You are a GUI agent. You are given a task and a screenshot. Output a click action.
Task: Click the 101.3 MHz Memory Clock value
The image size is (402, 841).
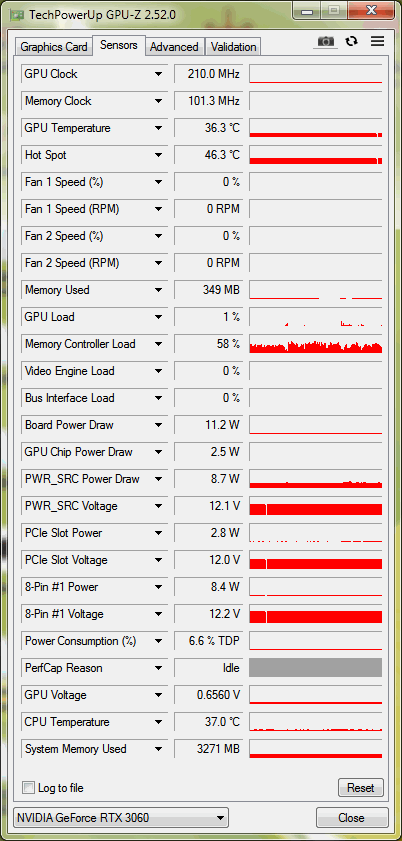point(209,101)
